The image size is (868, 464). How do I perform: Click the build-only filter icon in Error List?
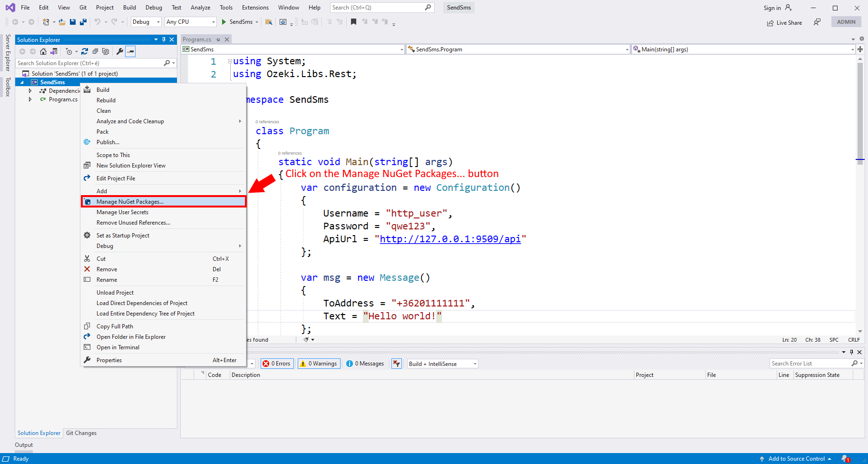397,364
